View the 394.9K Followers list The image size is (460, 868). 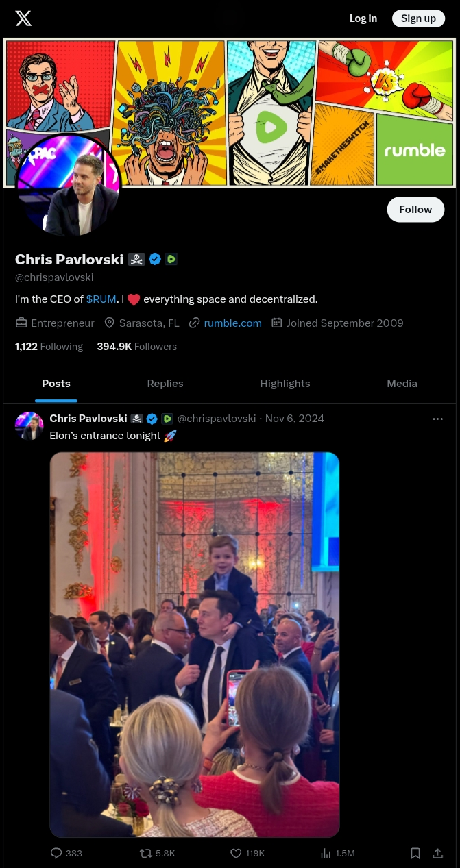(x=137, y=347)
